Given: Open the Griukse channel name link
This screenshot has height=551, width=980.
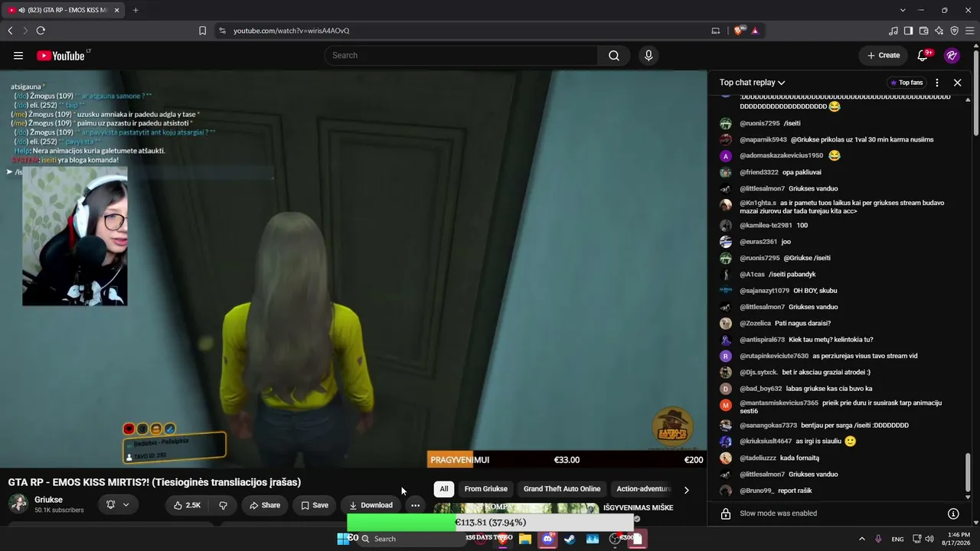Looking at the screenshot, I should point(48,500).
